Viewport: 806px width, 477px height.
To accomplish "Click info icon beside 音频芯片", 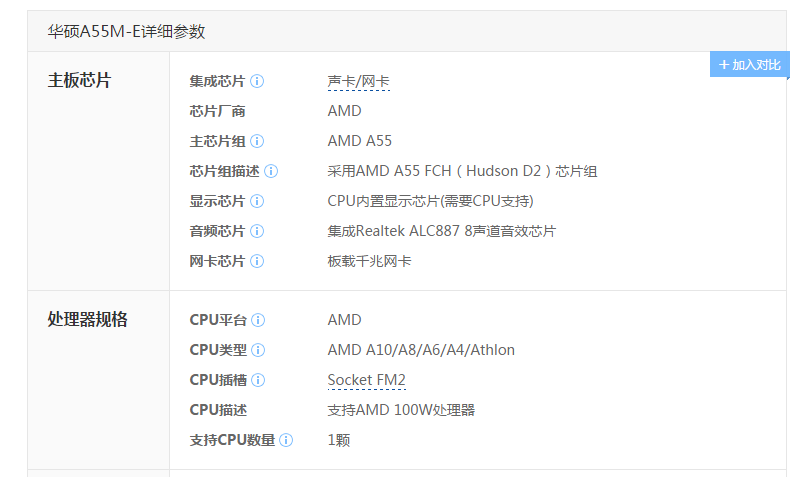I will coord(257,231).
